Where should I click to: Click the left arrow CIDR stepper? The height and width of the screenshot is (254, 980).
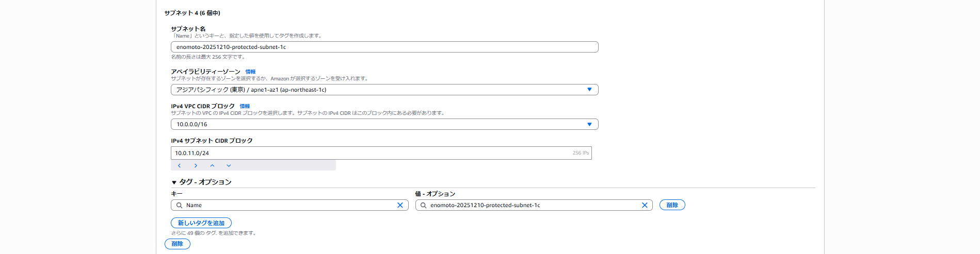click(x=179, y=165)
